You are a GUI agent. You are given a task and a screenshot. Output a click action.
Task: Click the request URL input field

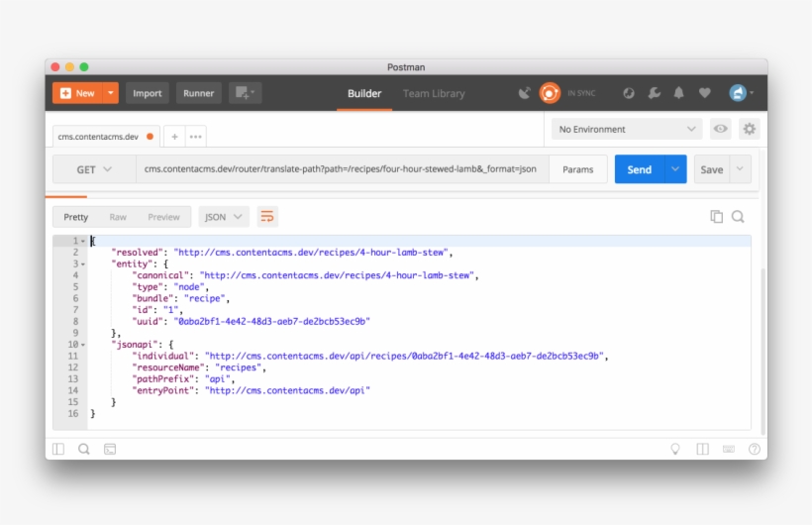(340, 169)
